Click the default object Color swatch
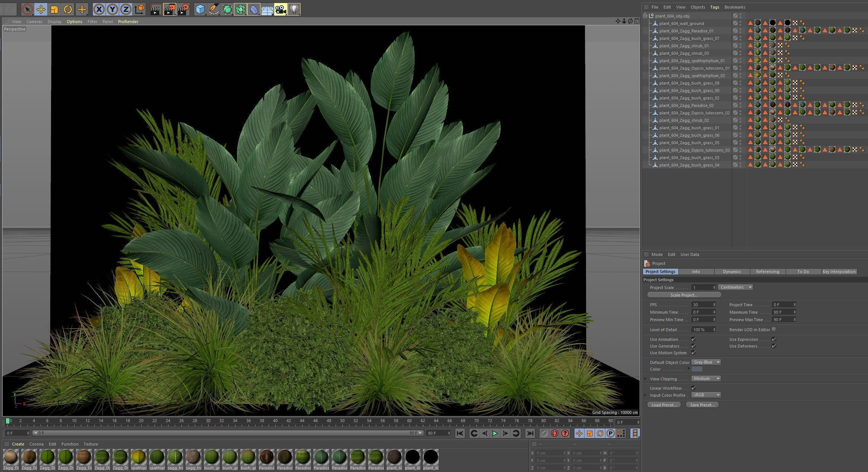This screenshot has height=472, width=868. click(697, 369)
